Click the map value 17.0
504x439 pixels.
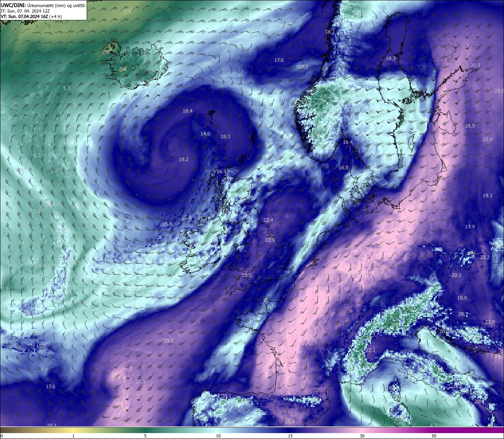click(279, 60)
